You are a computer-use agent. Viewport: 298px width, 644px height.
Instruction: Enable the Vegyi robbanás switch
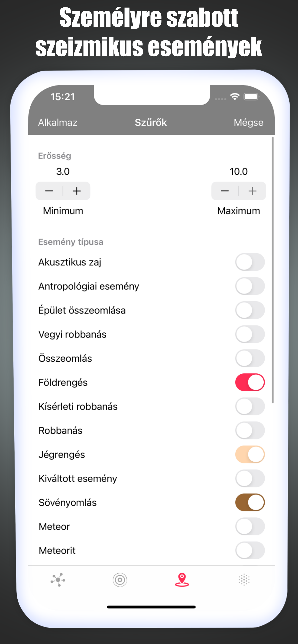(250, 334)
